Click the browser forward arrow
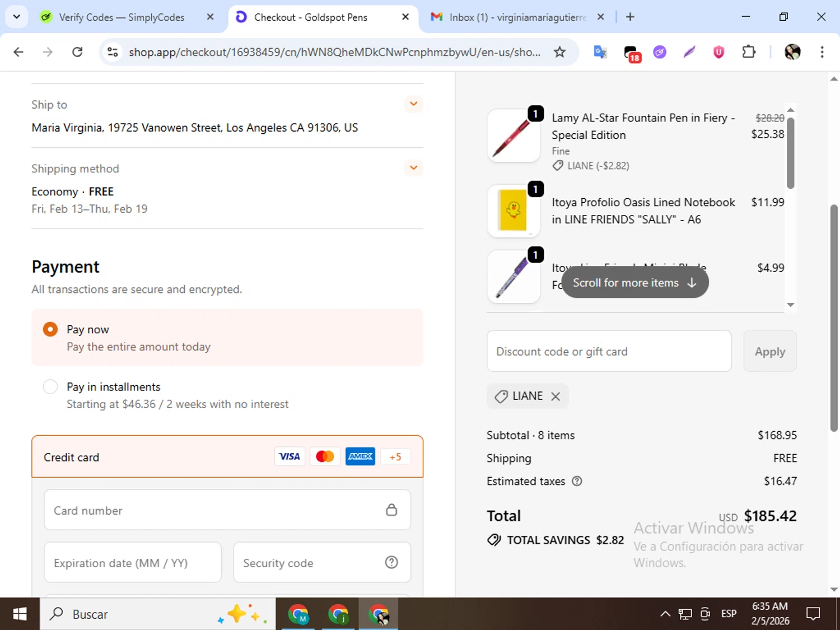This screenshot has width=840, height=630. (48, 52)
